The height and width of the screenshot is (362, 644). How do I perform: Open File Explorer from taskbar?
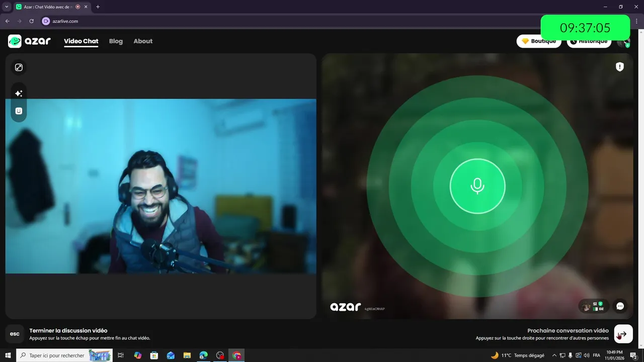pyautogui.click(x=187, y=355)
